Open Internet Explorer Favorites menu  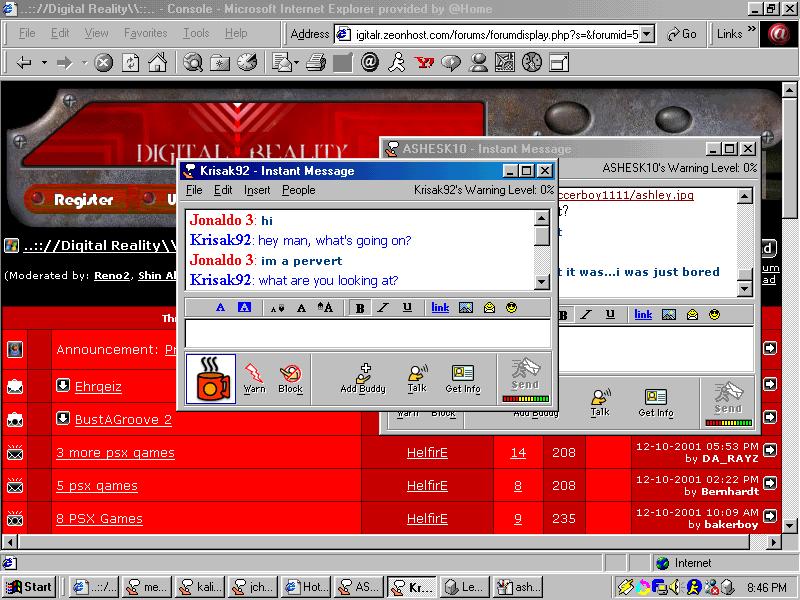pos(145,33)
